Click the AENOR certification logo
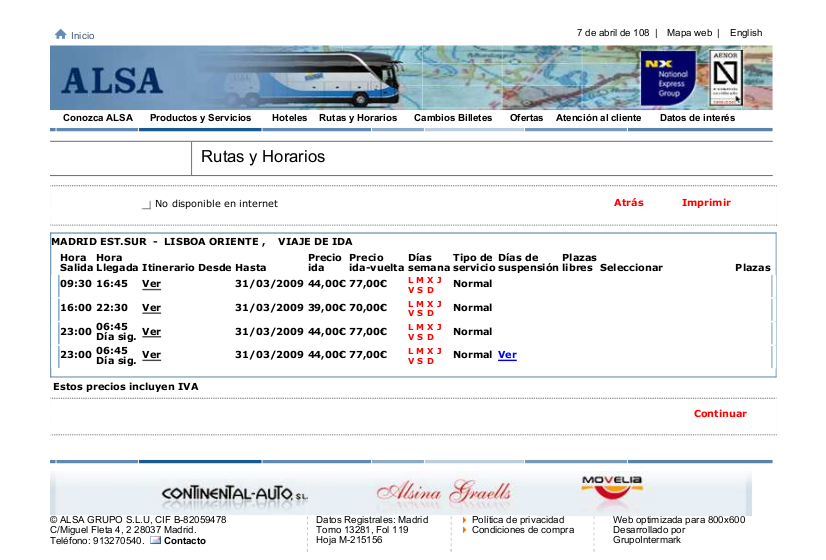 [726, 78]
